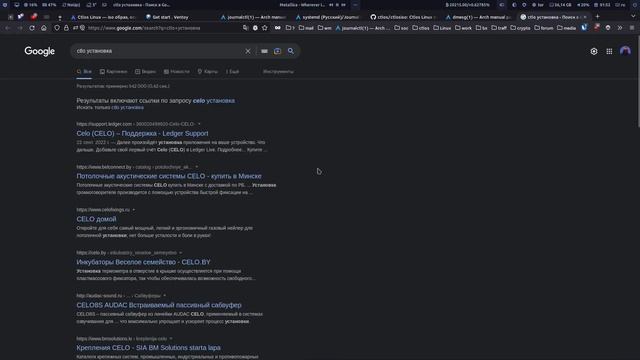
Task: Bookmark this page with the star icon
Action: pyautogui.click(x=265, y=28)
